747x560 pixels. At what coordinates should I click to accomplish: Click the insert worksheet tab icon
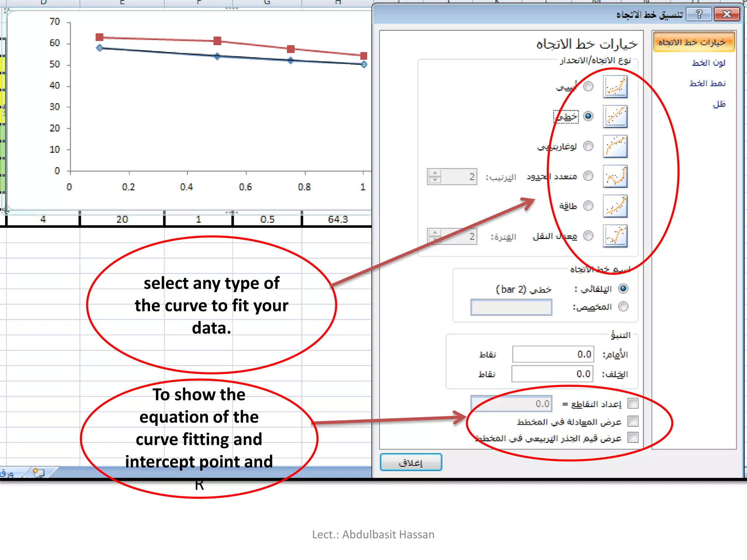tap(39, 472)
